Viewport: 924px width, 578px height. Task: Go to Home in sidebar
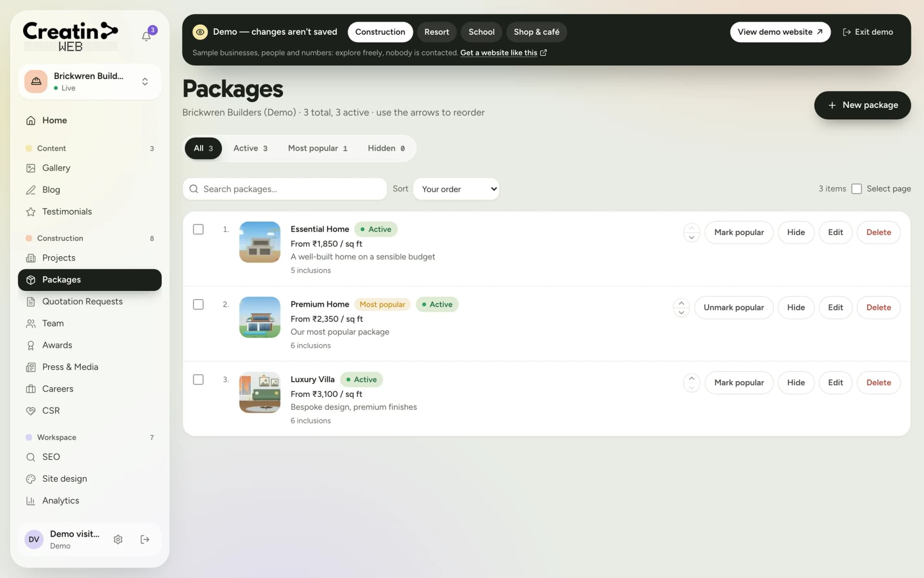[90, 120]
